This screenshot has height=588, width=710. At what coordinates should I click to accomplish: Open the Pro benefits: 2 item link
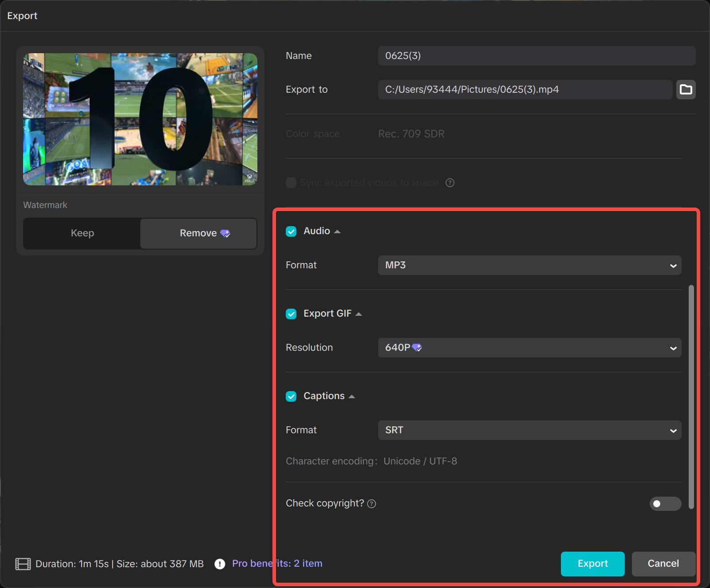coord(277,564)
